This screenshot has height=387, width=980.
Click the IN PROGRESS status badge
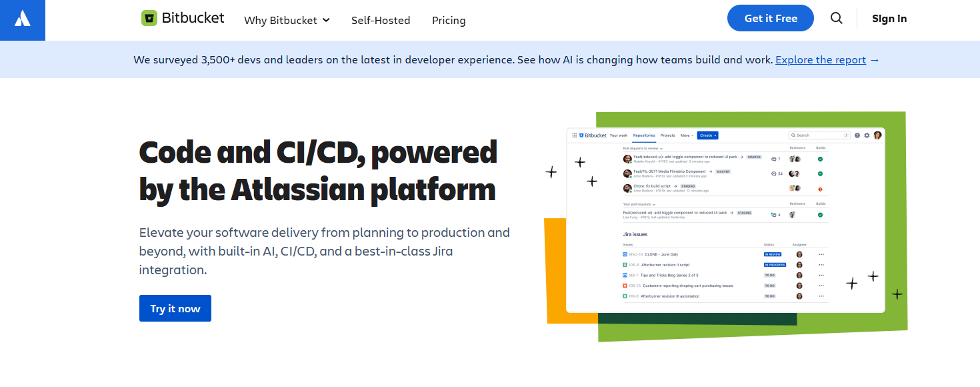coord(775,265)
